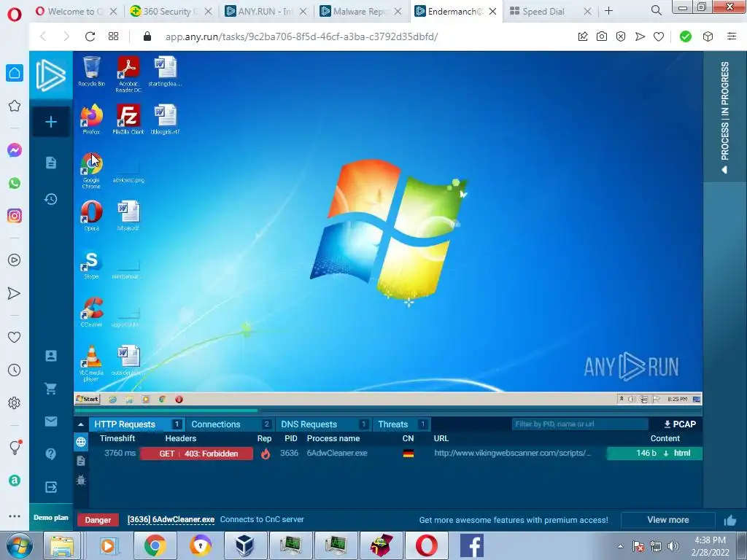Open Opera sidebar settings gear

tap(15, 402)
